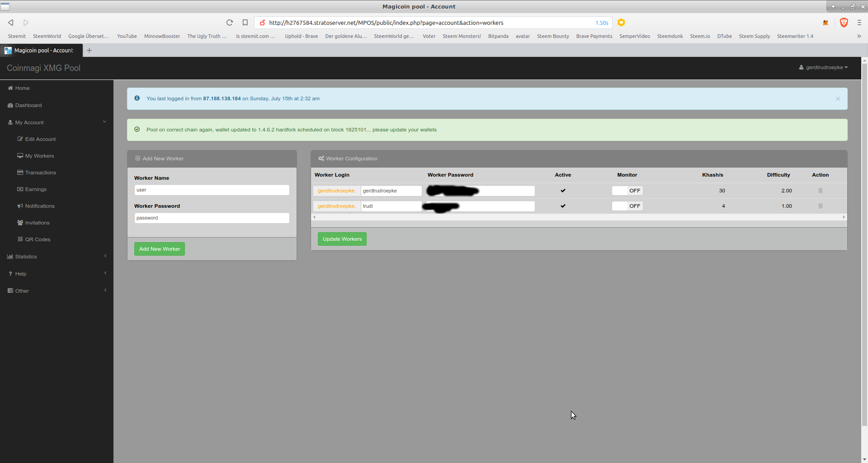
Task: Select the Magicoin pool - Account tab
Action: (41, 50)
